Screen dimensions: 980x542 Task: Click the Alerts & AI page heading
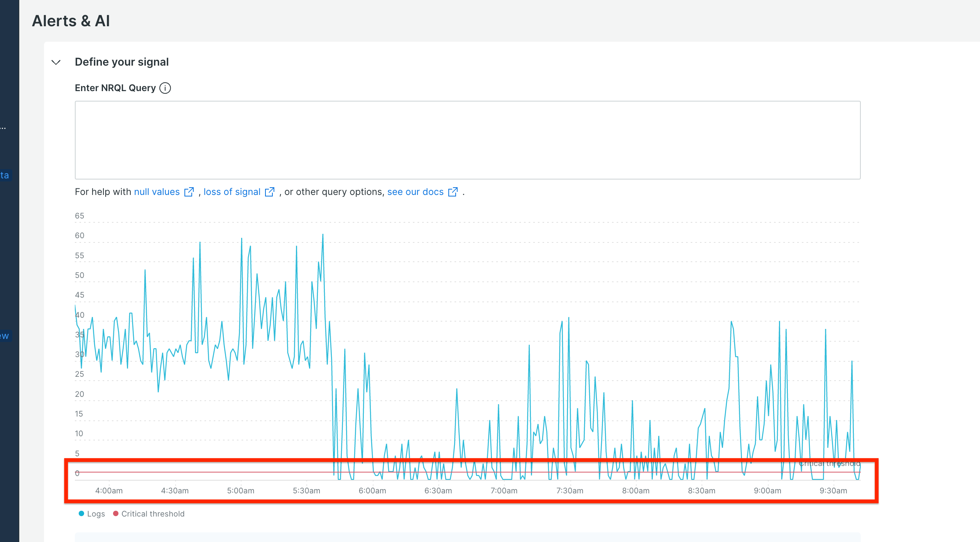(x=71, y=21)
